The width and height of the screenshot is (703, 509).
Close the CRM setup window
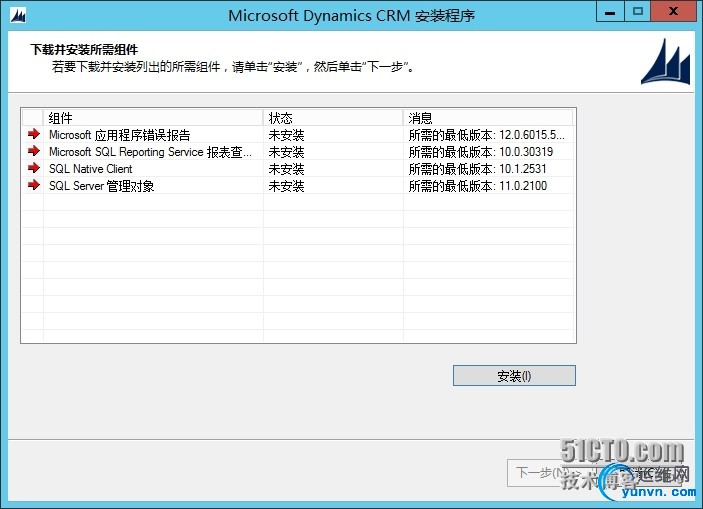tap(673, 12)
